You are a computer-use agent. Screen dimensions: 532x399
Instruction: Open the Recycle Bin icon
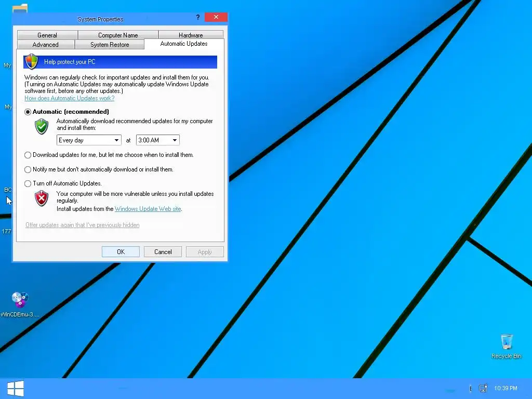tap(506, 347)
